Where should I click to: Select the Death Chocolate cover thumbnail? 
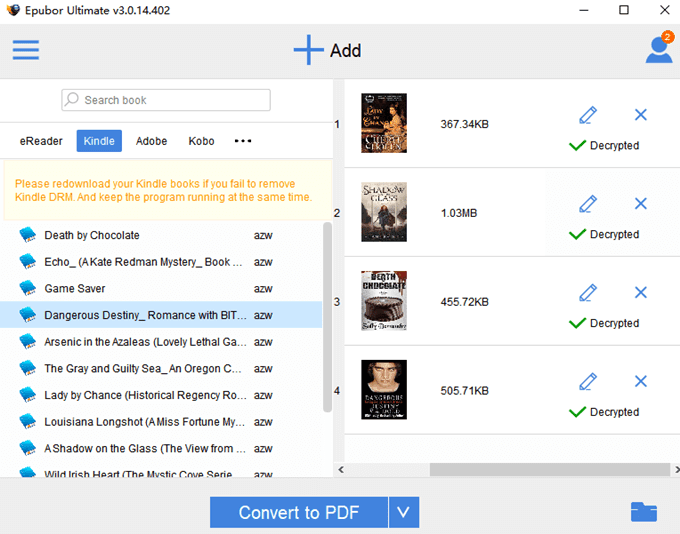coord(384,301)
